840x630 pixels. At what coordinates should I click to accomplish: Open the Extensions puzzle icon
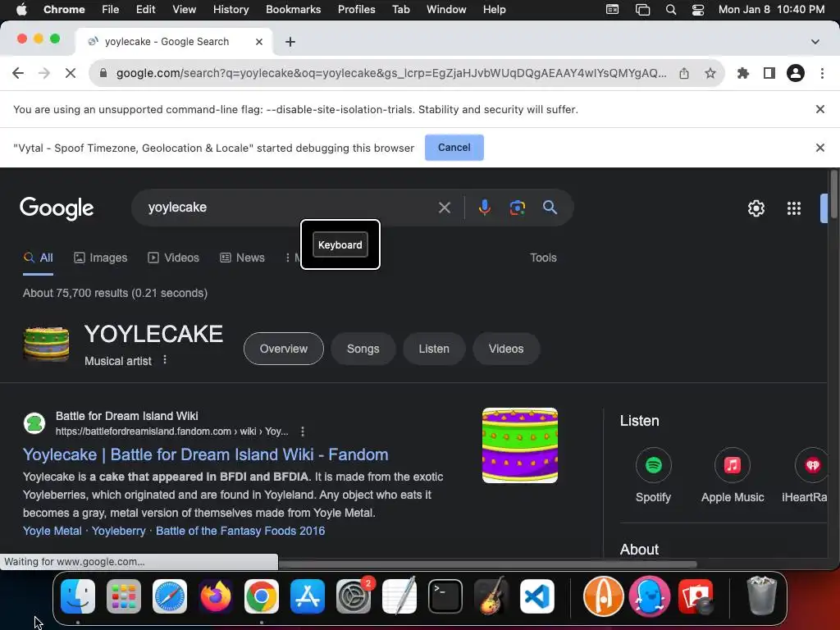coord(743,73)
